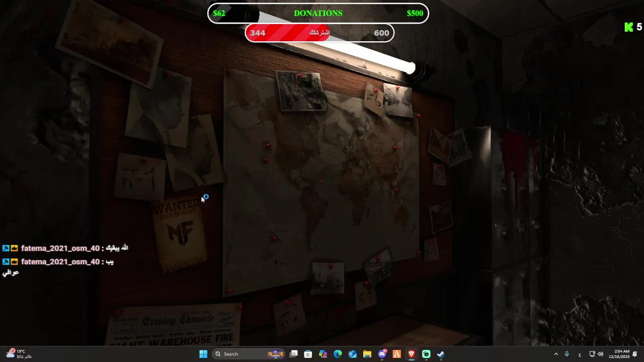Open Microsoft 365 Copilot taskbar icon

(323, 354)
